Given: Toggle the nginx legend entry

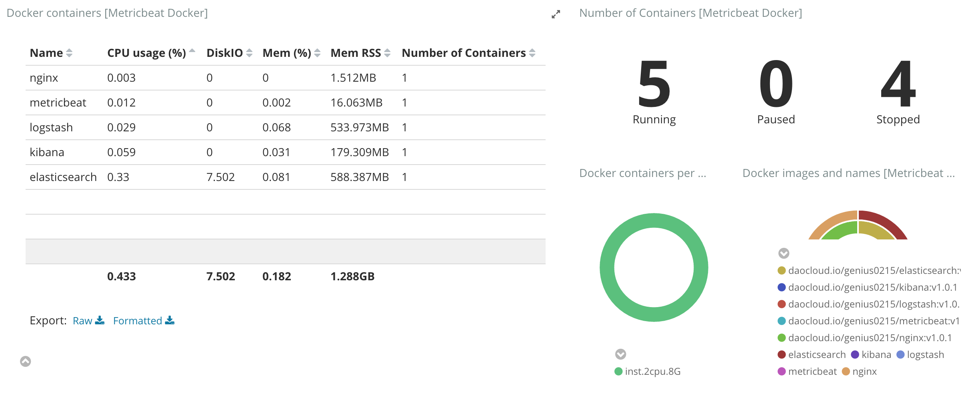Looking at the screenshot, I should (x=866, y=371).
